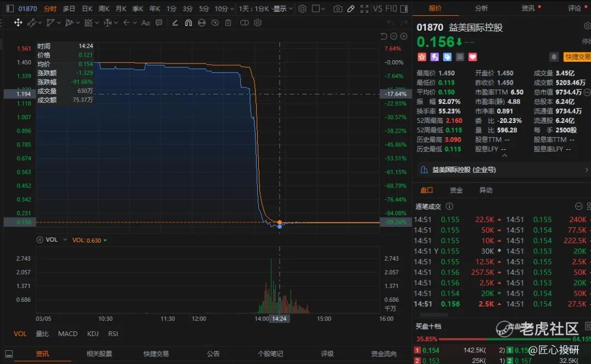This screenshot has height=364, width=591.
Task: Switch to 分时 intraday chart
Action: point(50,8)
